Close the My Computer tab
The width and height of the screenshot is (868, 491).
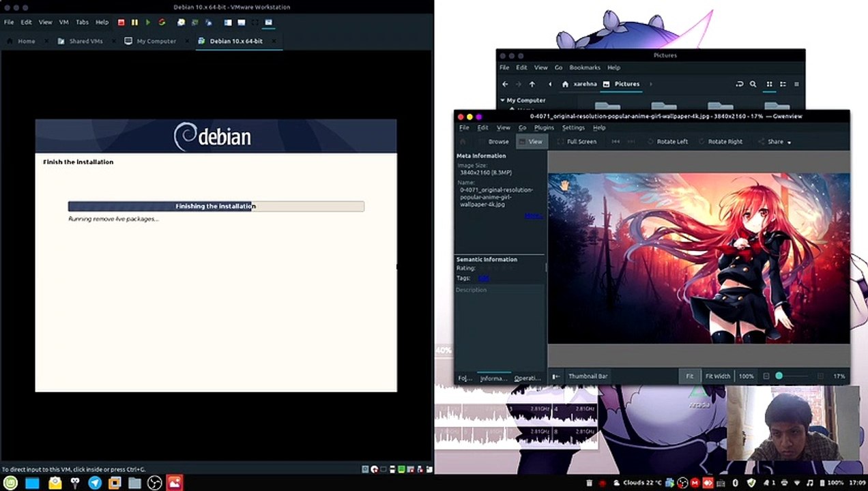(188, 41)
